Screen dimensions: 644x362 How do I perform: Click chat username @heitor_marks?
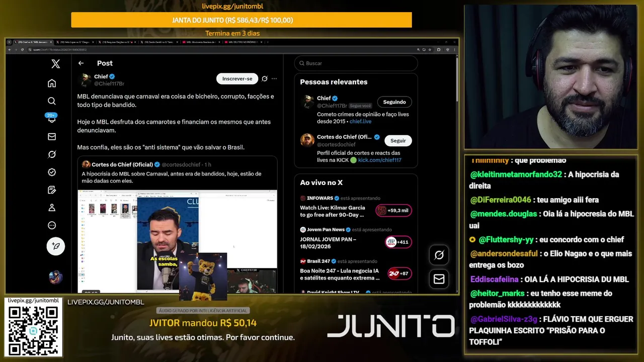click(x=498, y=293)
